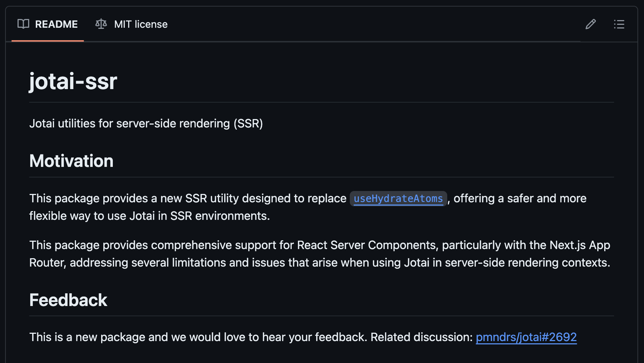Open the pmndrs/jotai#2692 discussion link

526,337
